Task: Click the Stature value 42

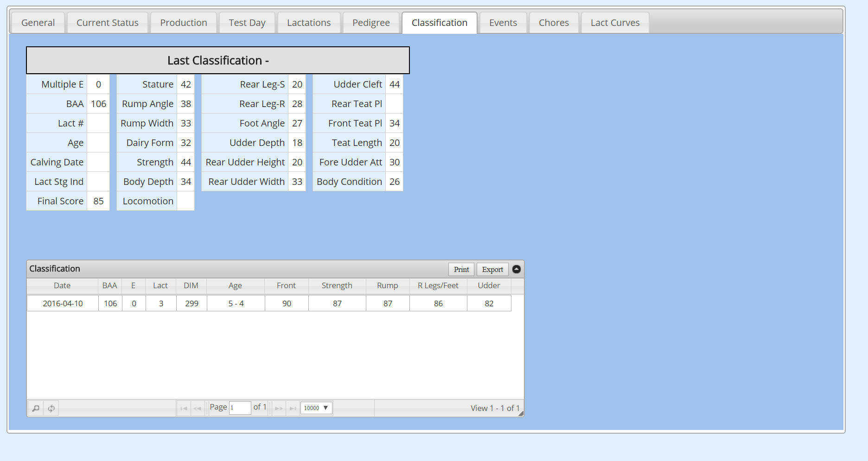Action: point(186,84)
